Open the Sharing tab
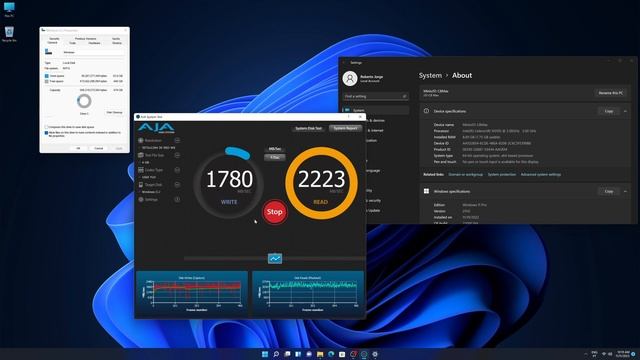640x360 pixels. tap(117, 43)
